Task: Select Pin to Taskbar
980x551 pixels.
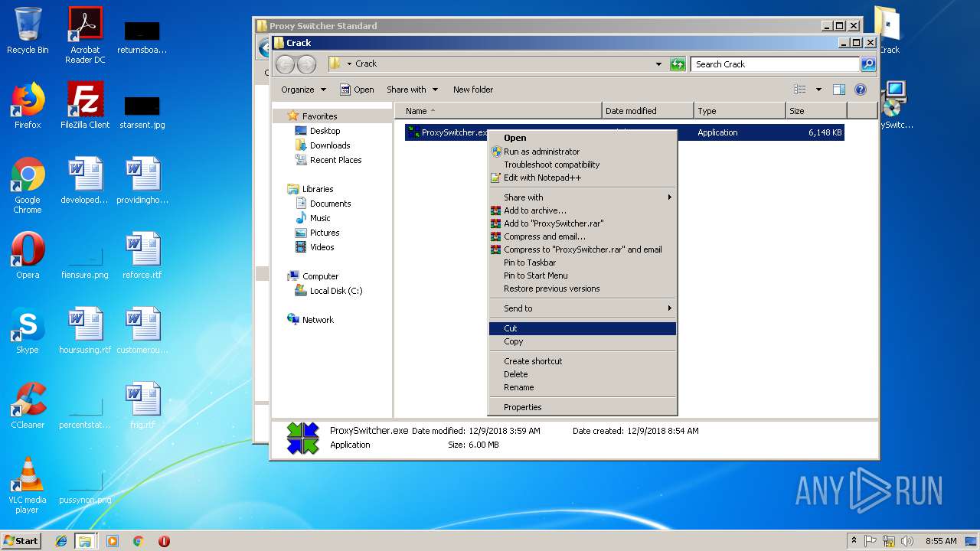Action: (x=583, y=262)
